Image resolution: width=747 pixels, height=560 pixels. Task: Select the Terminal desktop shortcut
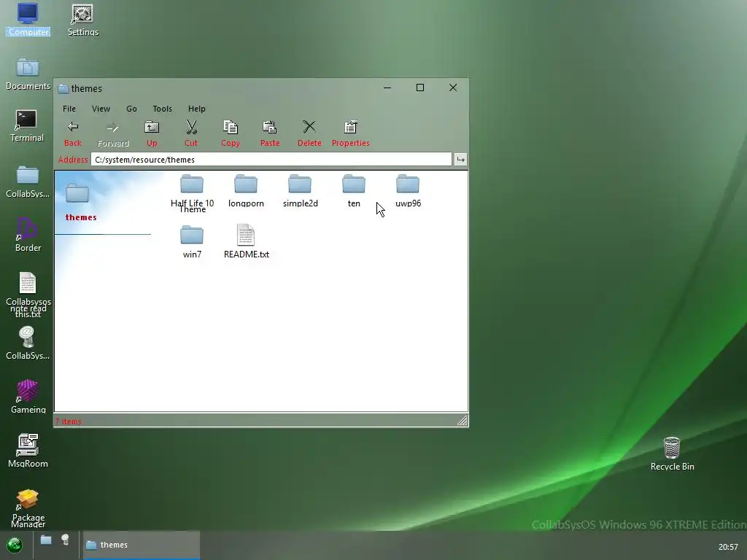tap(27, 125)
